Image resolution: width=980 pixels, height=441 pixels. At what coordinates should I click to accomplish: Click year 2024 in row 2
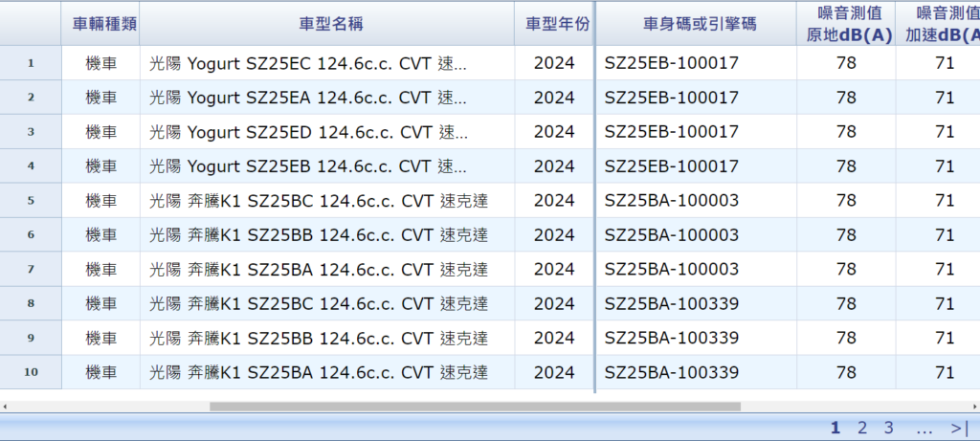tap(554, 98)
